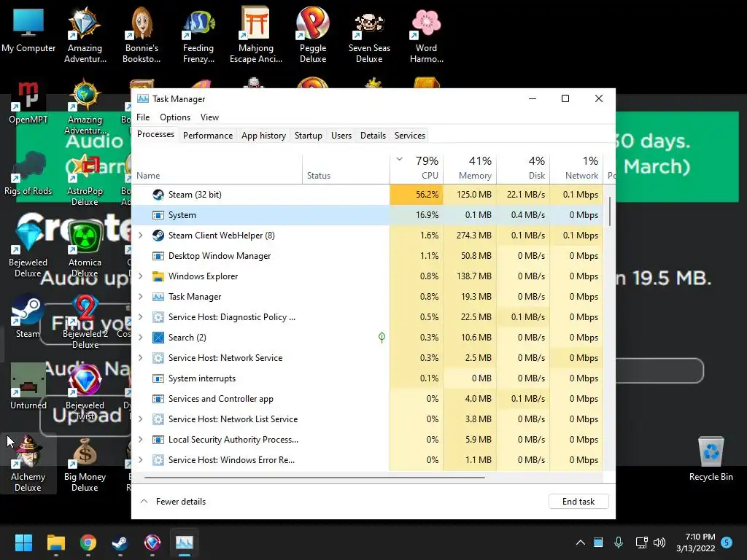The image size is (747, 560).
Task: Select the Peggle Deluxe desktop shortcut
Action: (x=313, y=35)
